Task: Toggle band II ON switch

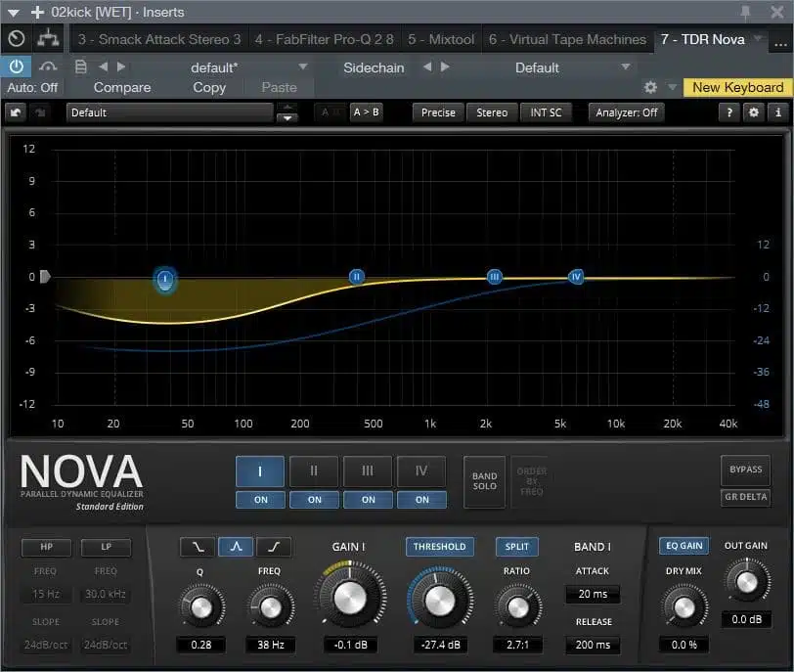Action: [314, 500]
